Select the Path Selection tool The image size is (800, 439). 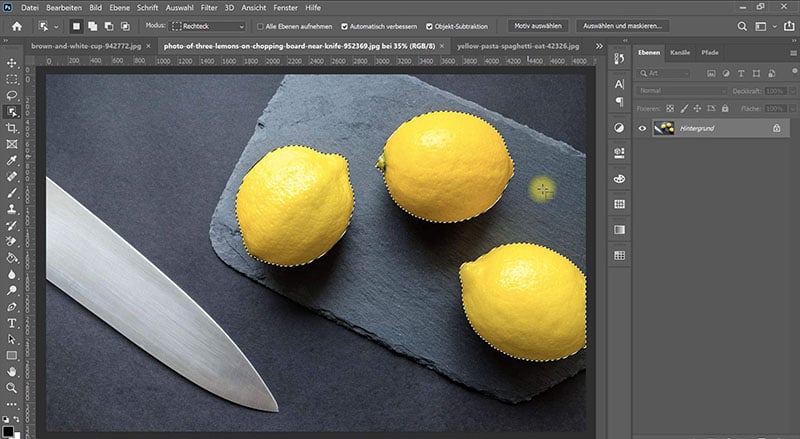click(11, 339)
